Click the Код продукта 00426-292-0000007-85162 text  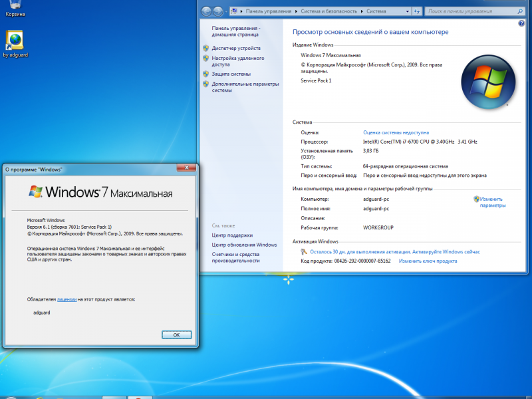point(345,261)
